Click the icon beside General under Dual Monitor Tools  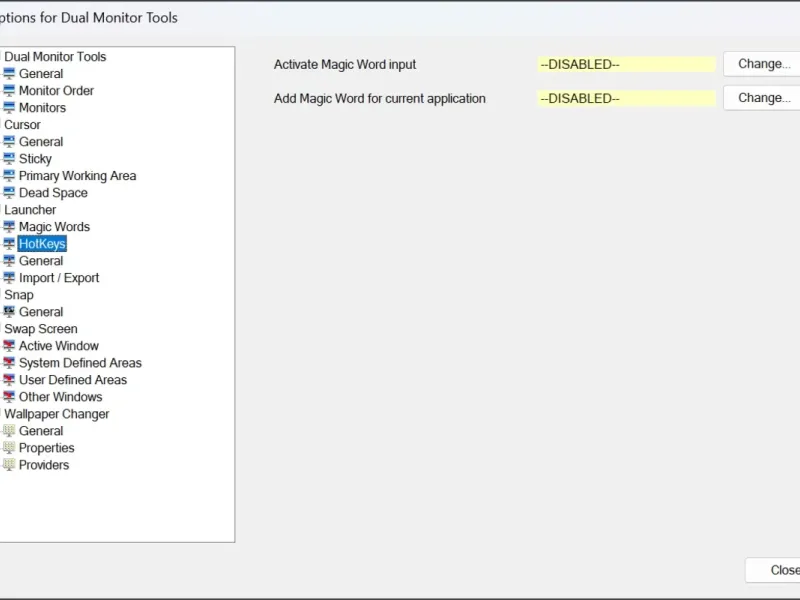coord(9,73)
